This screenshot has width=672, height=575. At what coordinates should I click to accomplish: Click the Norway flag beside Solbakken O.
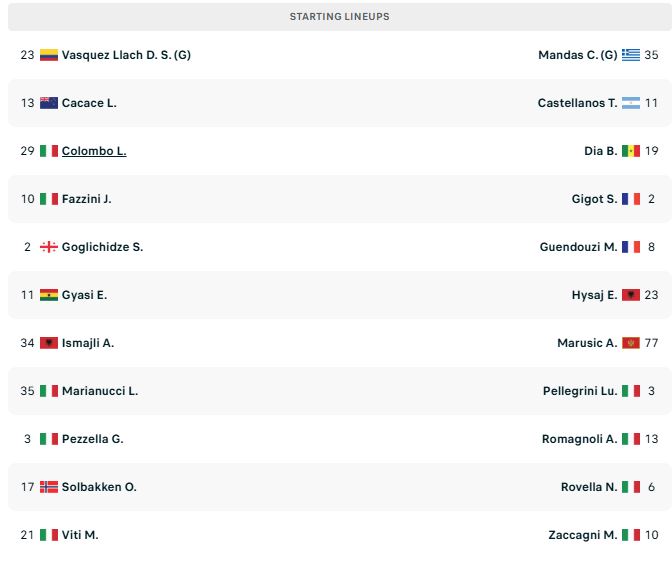click(49, 487)
